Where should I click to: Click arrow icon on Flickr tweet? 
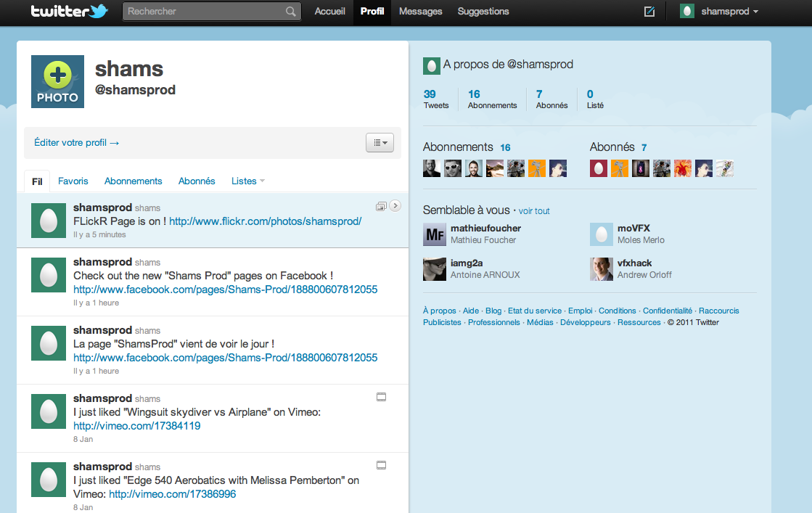tap(395, 206)
